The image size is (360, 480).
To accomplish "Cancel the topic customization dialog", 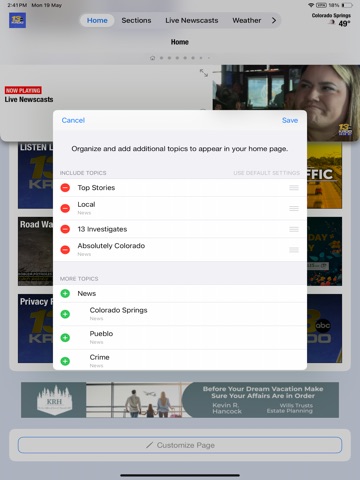I will [73, 120].
